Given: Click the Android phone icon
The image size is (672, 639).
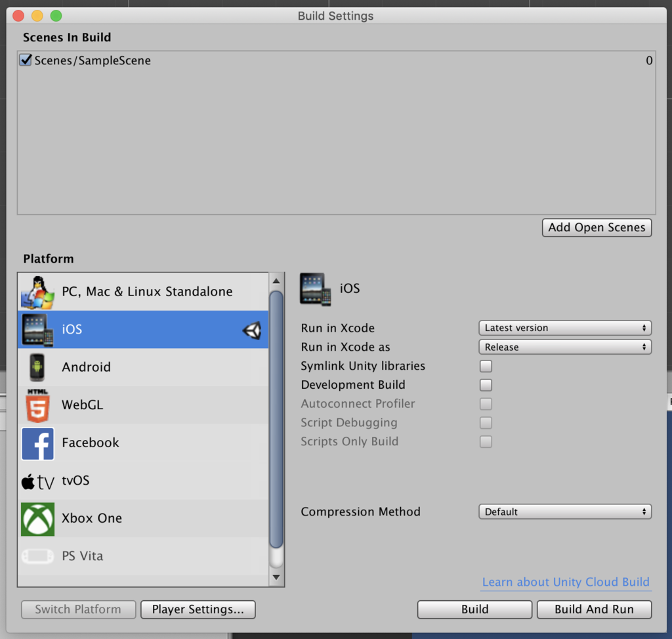Looking at the screenshot, I should pyautogui.click(x=37, y=368).
